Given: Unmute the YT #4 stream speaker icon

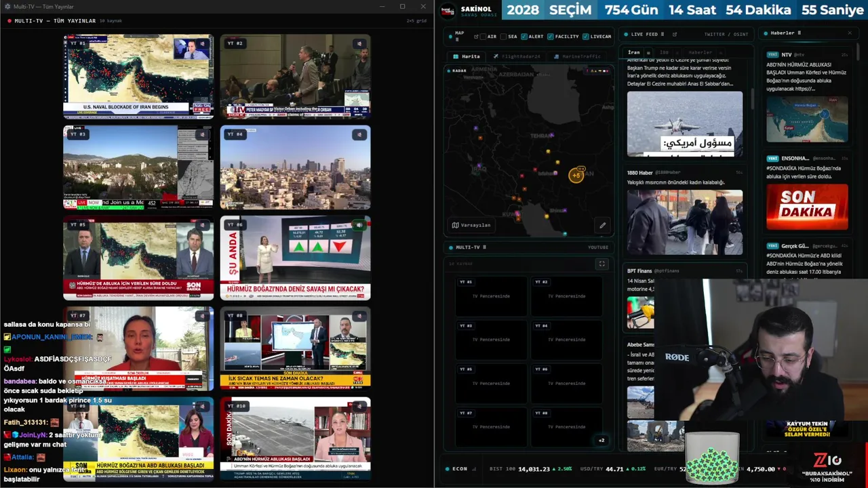Looking at the screenshot, I should click(359, 134).
